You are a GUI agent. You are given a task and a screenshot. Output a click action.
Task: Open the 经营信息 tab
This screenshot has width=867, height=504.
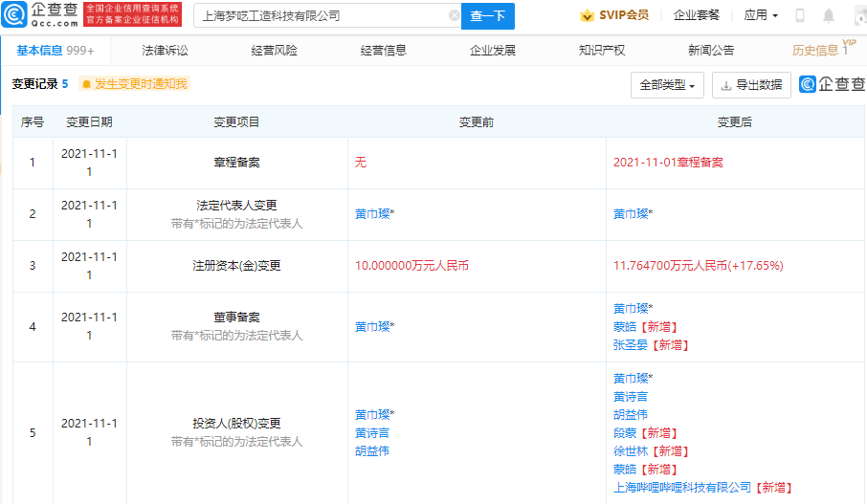[x=383, y=51]
